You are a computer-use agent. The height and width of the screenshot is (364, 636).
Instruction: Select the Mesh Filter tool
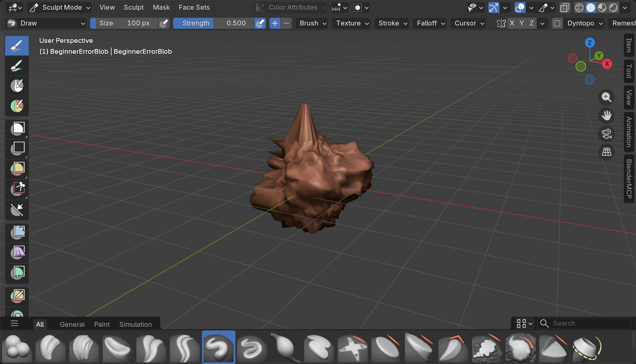pyautogui.click(x=17, y=233)
